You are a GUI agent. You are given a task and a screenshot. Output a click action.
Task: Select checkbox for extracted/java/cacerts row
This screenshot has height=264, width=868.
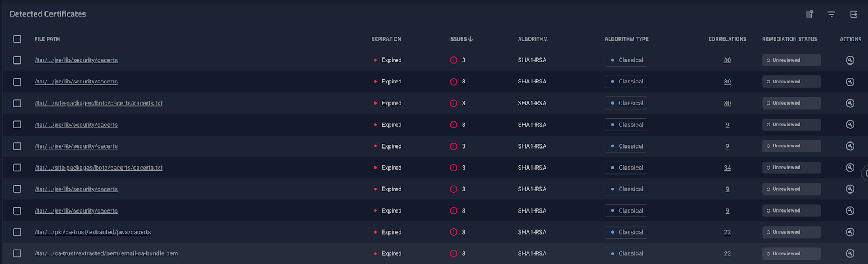[x=17, y=232]
